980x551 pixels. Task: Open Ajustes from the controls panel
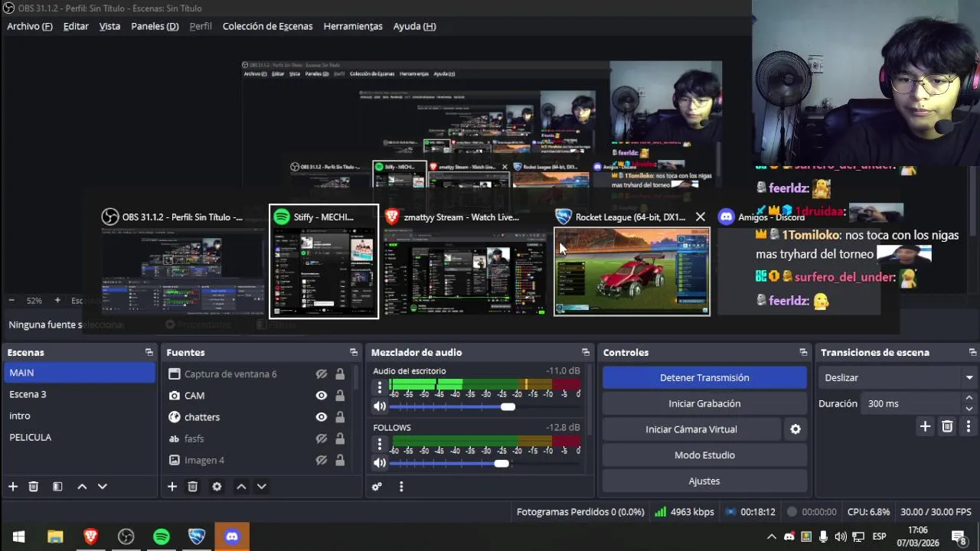coord(704,481)
